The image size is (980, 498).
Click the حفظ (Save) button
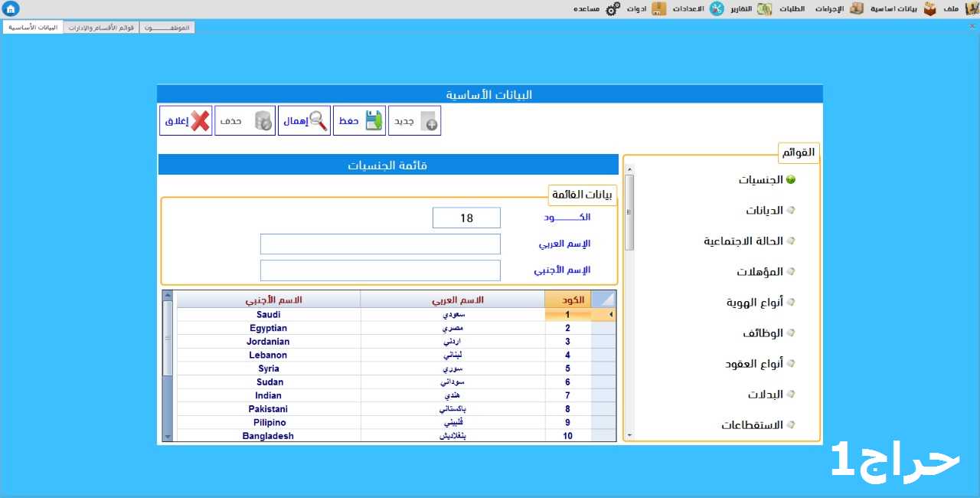click(x=359, y=121)
